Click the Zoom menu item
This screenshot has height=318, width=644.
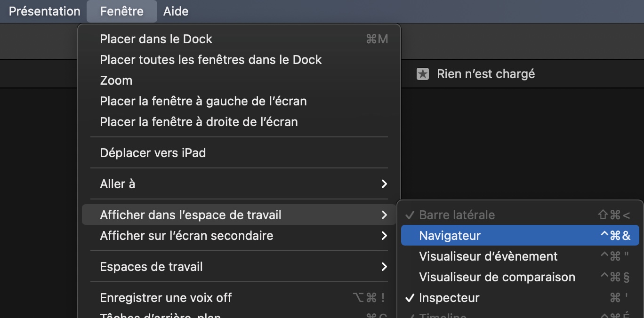tap(116, 80)
